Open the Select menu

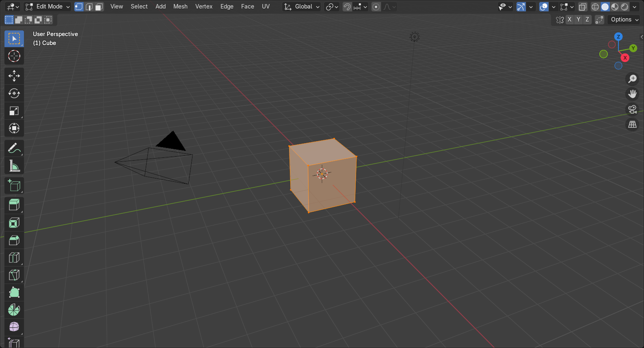tap(139, 6)
